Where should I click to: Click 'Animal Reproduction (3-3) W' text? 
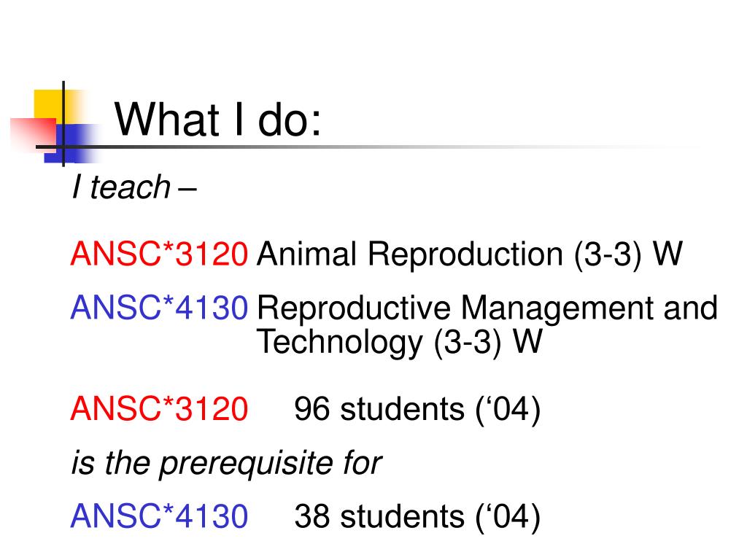tap(470, 254)
